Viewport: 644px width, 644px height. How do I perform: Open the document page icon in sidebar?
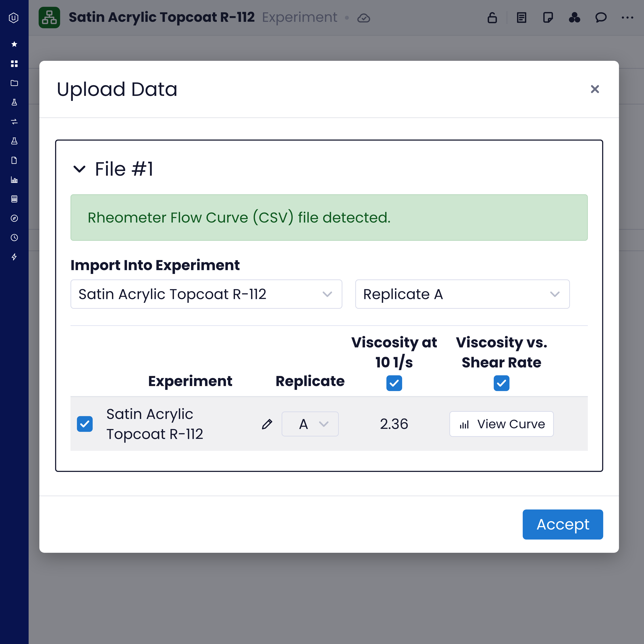coord(14,160)
